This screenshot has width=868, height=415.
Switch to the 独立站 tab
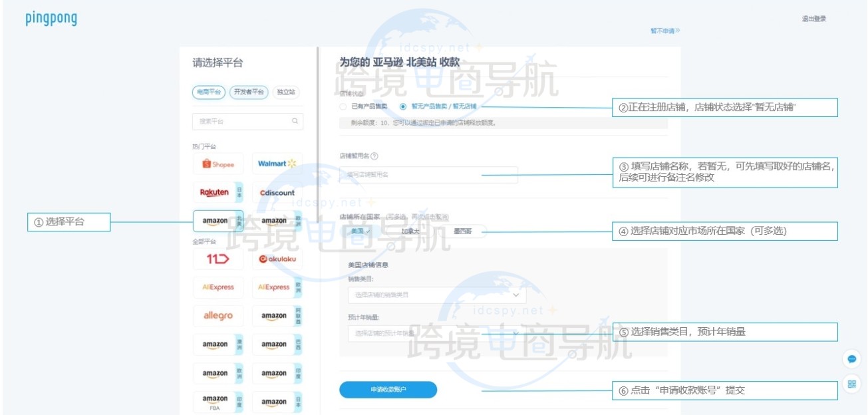[286, 92]
